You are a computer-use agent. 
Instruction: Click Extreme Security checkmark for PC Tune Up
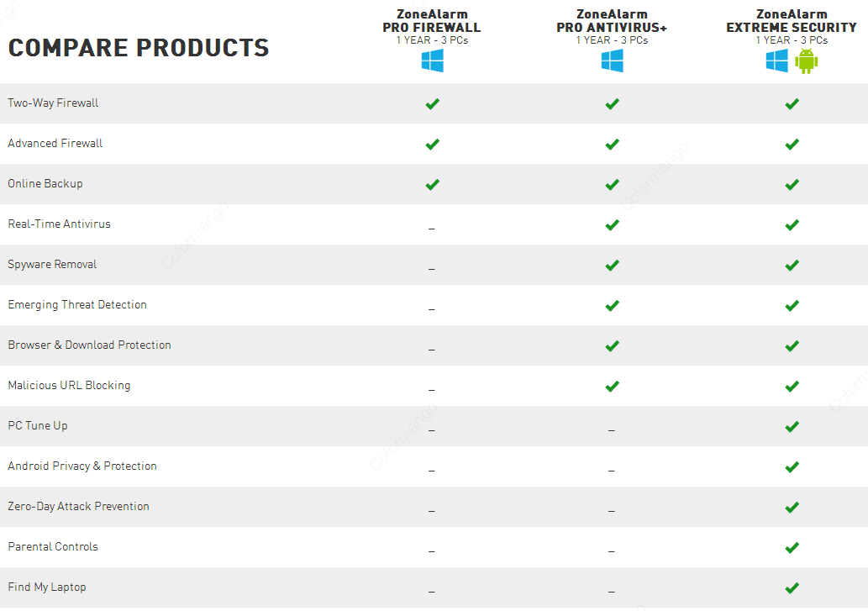tap(792, 427)
